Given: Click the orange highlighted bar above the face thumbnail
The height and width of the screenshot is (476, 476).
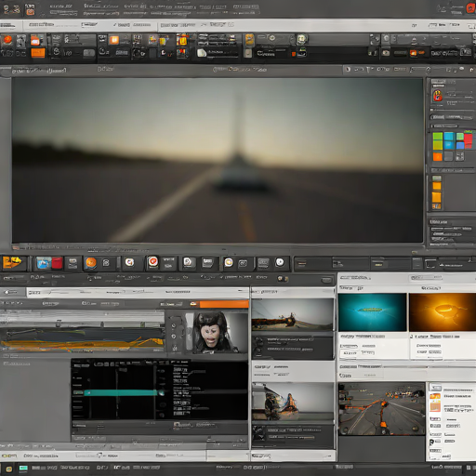Looking at the screenshot, I should 224,304.
